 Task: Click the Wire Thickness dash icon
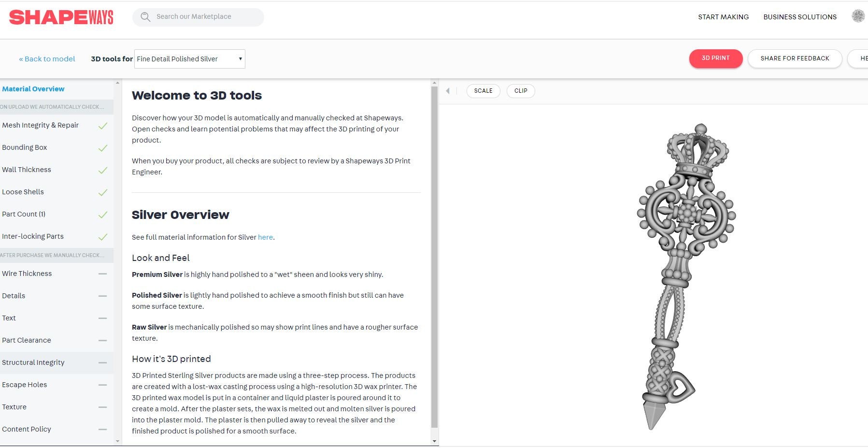coord(102,274)
